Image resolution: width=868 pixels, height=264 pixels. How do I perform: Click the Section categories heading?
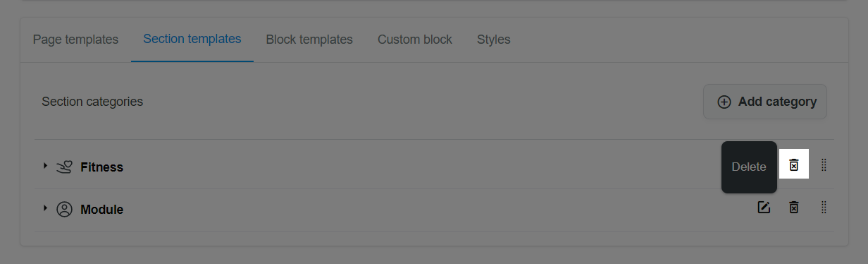point(92,102)
